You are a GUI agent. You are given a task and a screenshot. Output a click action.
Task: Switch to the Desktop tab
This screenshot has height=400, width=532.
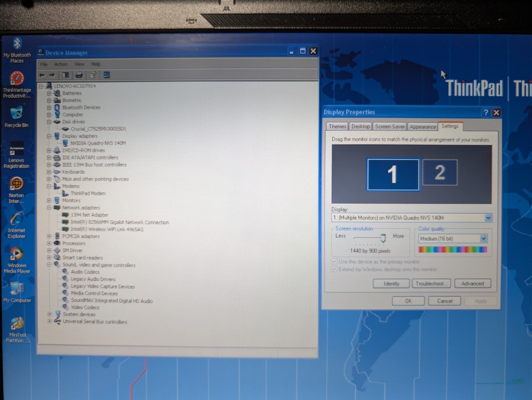point(360,127)
